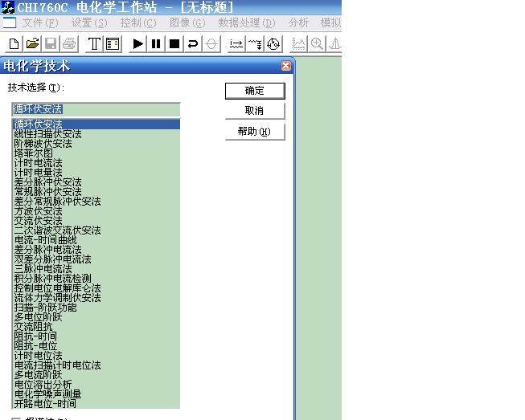This screenshot has height=420, width=525.
Task: Click the CHI760C application icon in title bar
Action: pos(8,7)
